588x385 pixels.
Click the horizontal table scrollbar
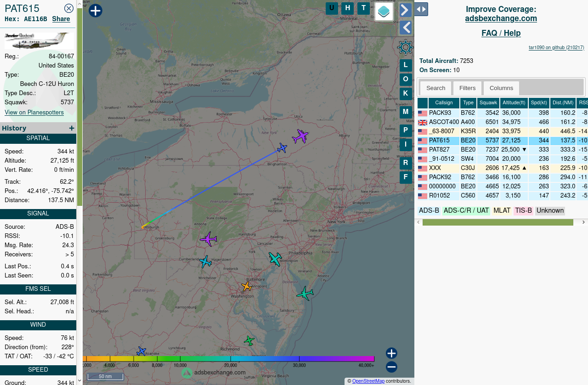tap(498, 222)
